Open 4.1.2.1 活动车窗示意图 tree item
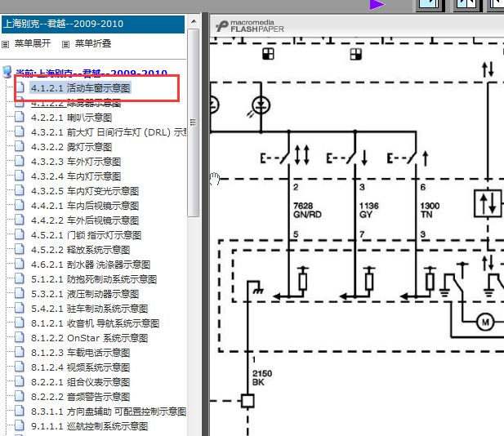The image size is (504, 436). click(80, 88)
